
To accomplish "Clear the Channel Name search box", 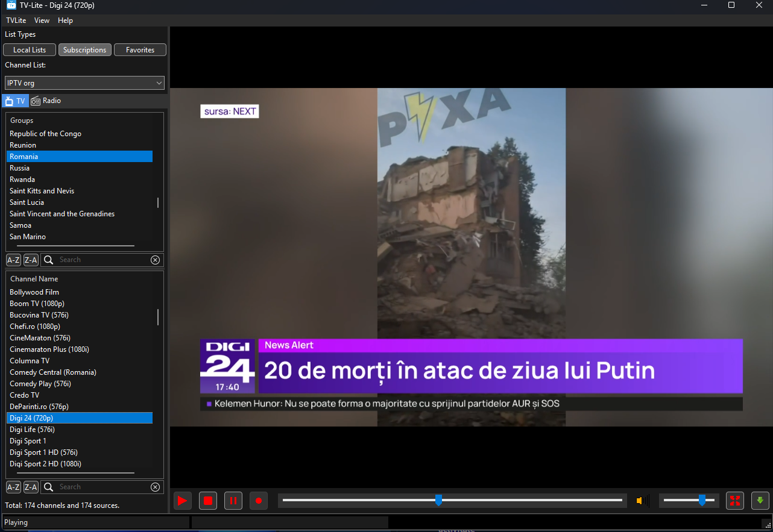I will pos(155,487).
